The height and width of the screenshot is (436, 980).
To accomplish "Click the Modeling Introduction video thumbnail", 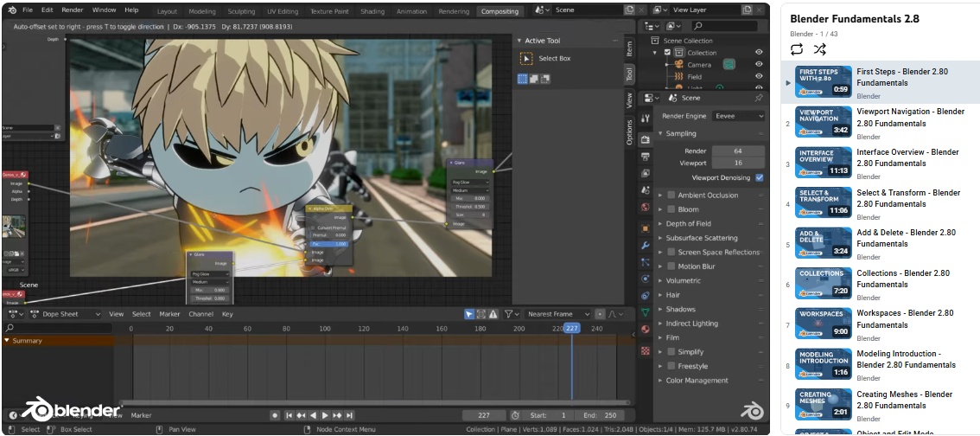I will 824,364.
